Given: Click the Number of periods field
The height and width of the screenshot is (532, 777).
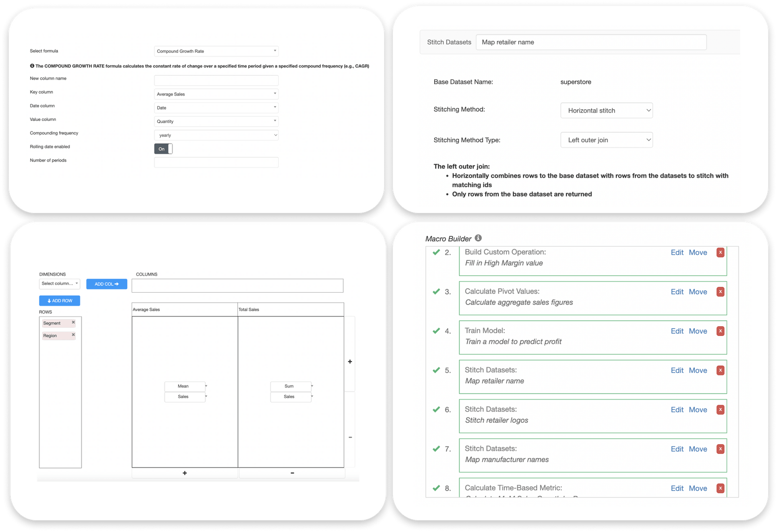Looking at the screenshot, I should (x=216, y=162).
